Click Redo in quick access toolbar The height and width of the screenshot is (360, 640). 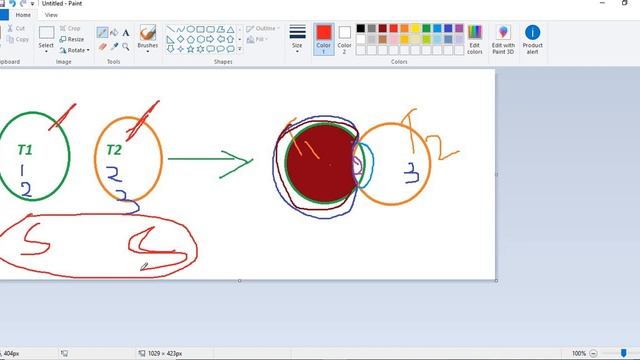pyautogui.click(x=23, y=3)
